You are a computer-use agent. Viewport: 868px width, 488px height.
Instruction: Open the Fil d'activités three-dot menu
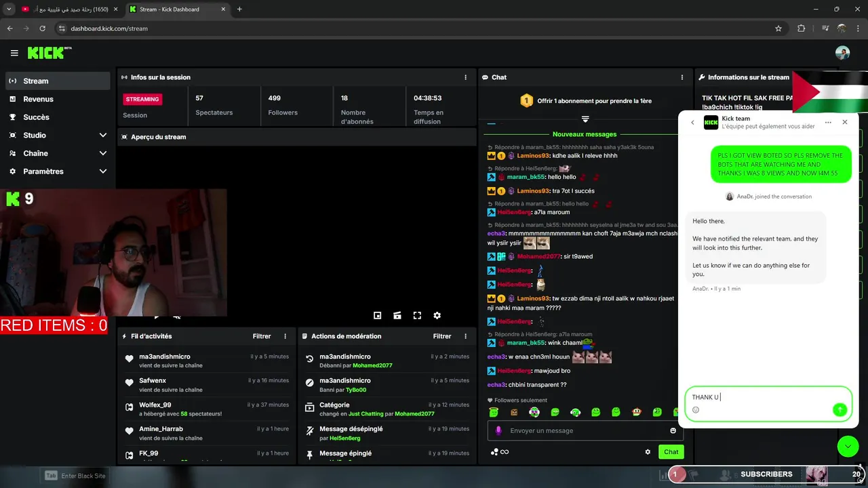(285, 336)
